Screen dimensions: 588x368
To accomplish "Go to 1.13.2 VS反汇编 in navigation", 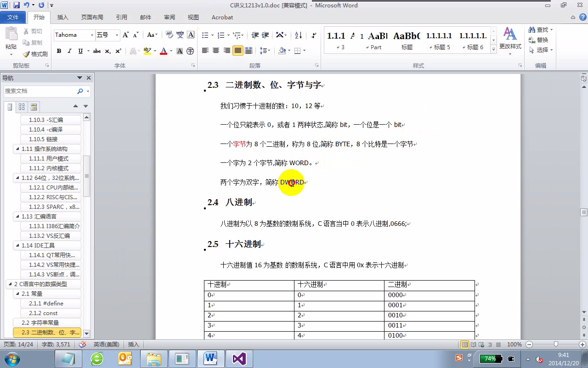I will 50,236.
